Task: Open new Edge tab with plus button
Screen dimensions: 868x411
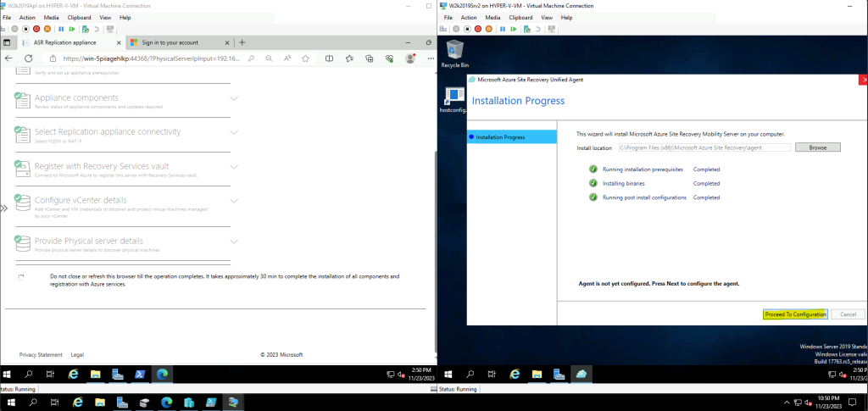Action: (x=242, y=42)
